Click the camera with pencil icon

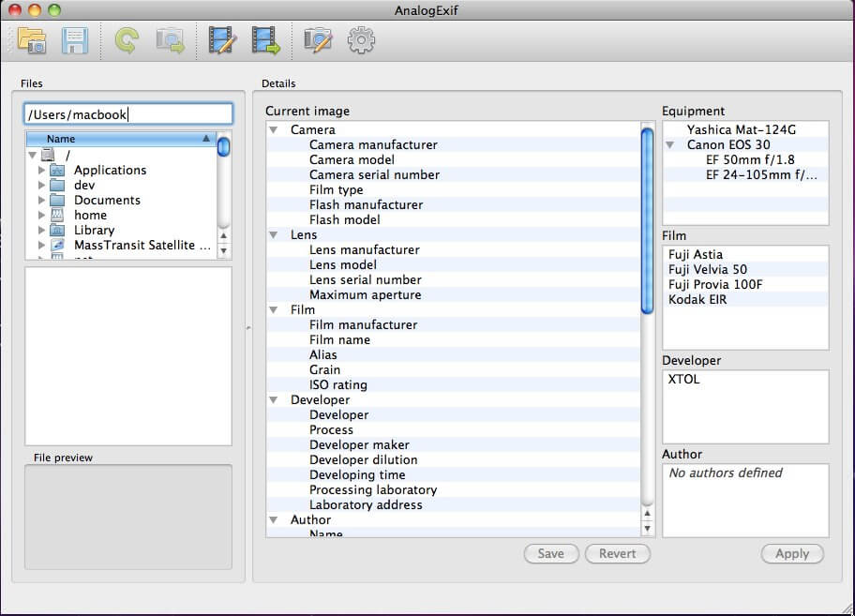pyautogui.click(x=318, y=40)
